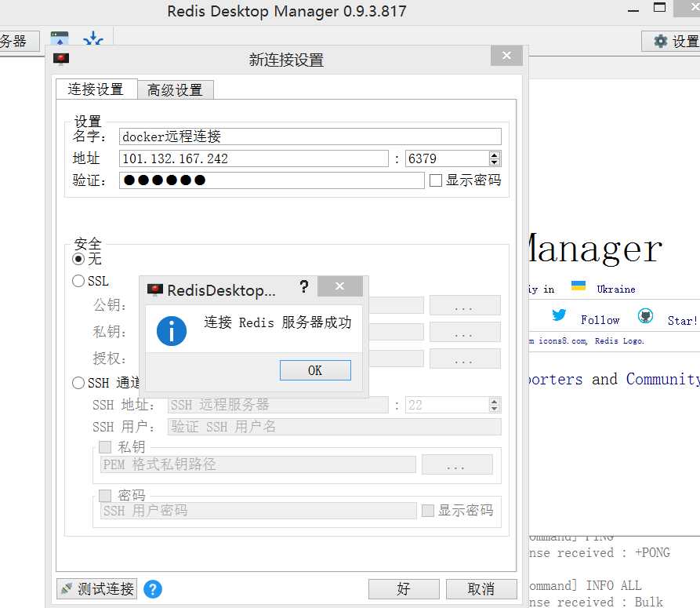Click the GitHub Star icon

(645, 316)
